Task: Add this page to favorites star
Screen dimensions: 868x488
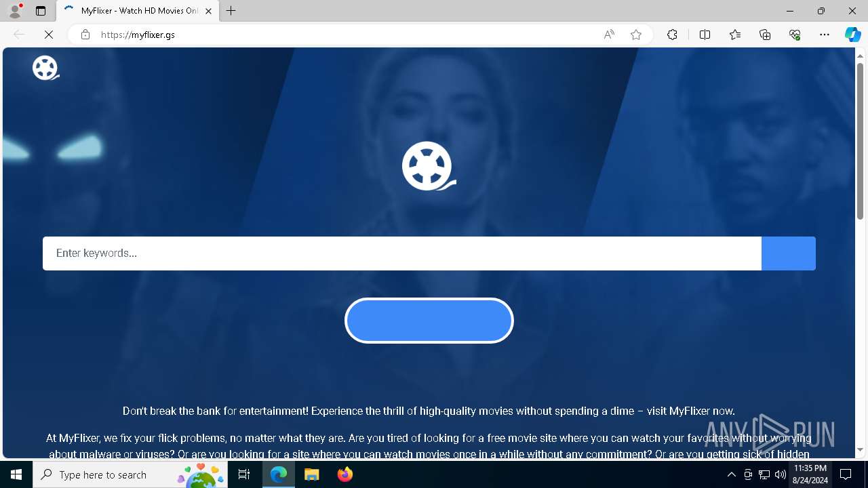Action: (x=636, y=35)
